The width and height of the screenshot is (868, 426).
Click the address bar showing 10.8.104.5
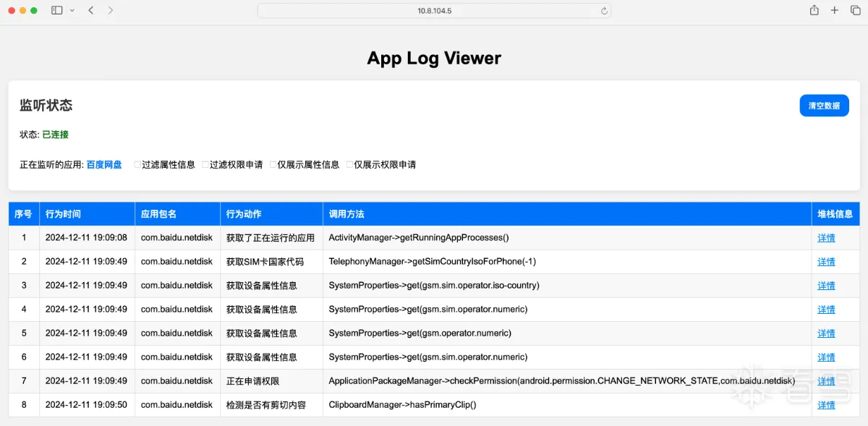(434, 11)
